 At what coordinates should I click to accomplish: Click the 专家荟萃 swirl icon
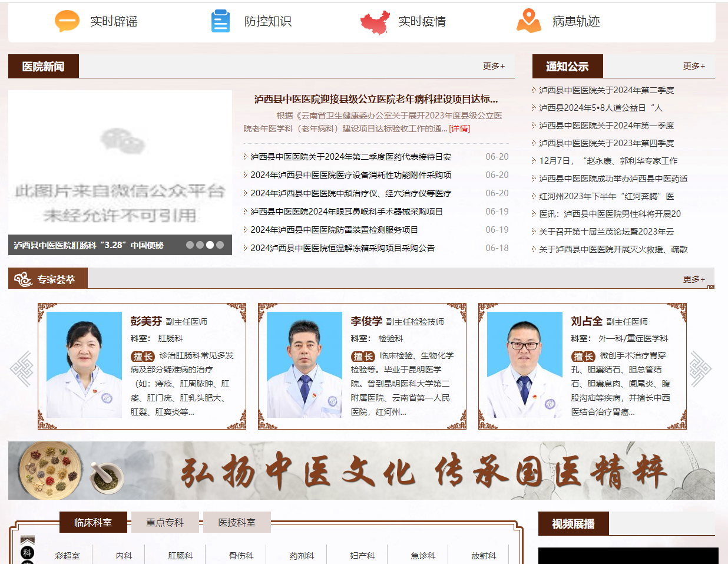[x=23, y=279]
